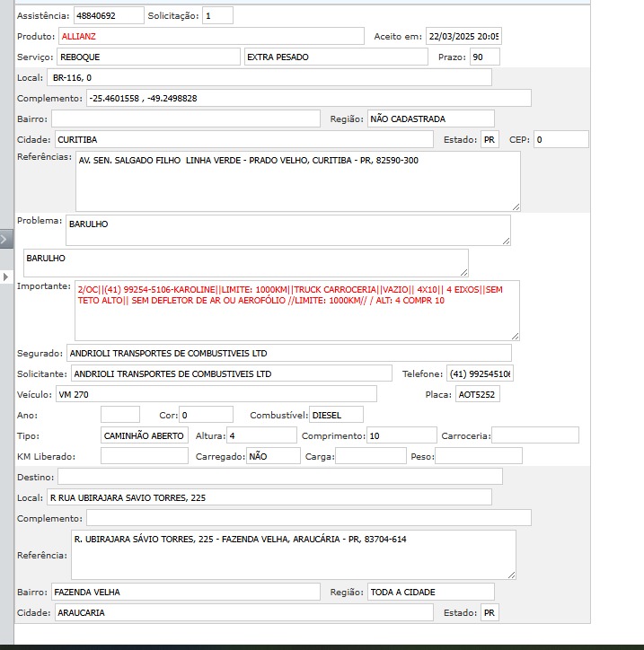The height and width of the screenshot is (650, 644).
Task: Grab resize handle of Referências address textarea
Action: (515, 206)
